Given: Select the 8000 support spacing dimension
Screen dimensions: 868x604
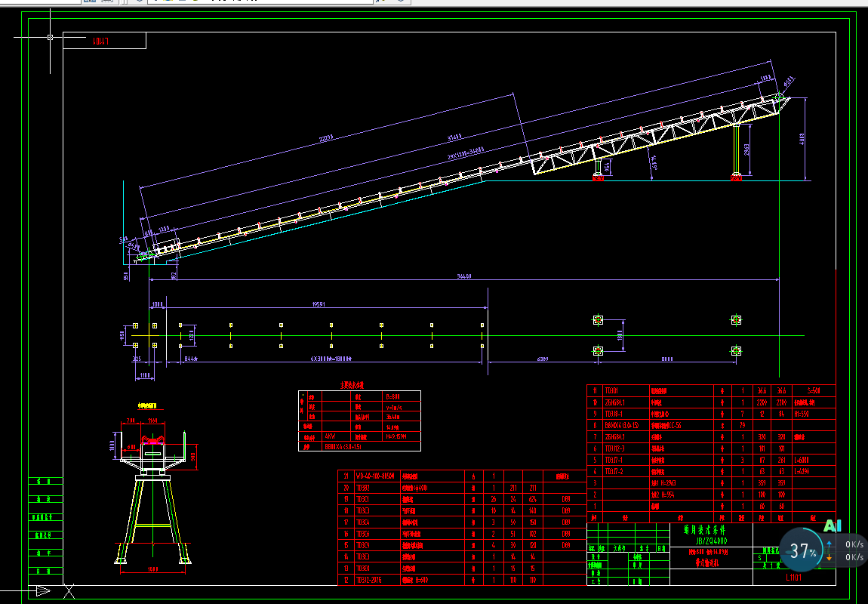Looking at the screenshot, I should click(x=669, y=359).
